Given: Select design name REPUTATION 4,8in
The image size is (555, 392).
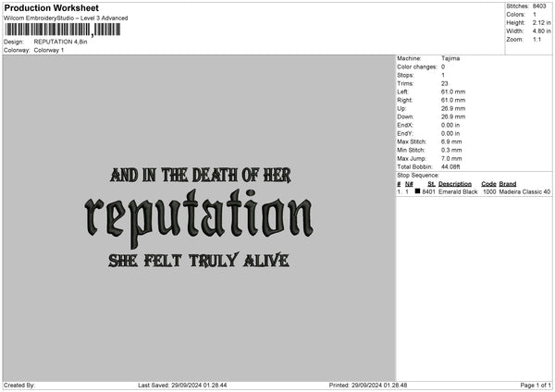Looking at the screenshot, I should click(x=60, y=42).
